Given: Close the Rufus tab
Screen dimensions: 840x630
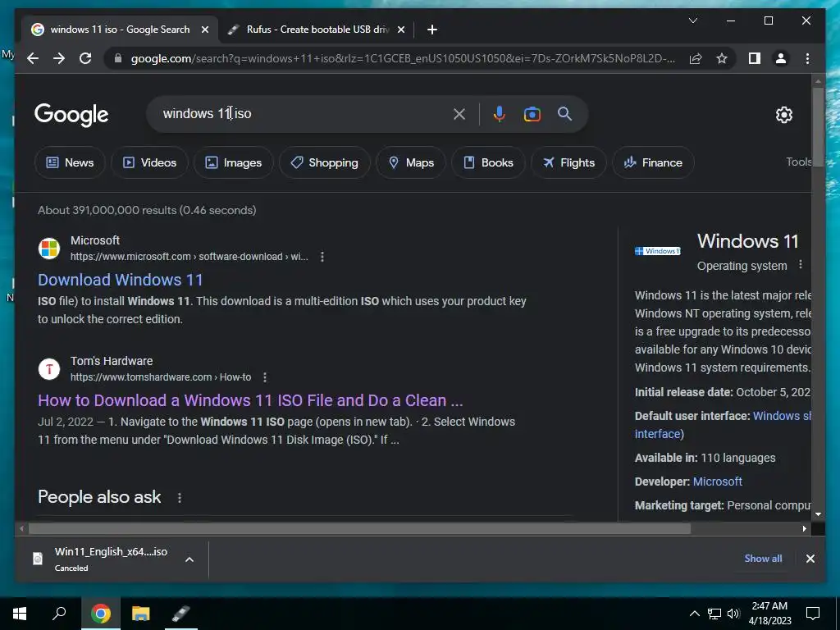Looking at the screenshot, I should [x=400, y=30].
